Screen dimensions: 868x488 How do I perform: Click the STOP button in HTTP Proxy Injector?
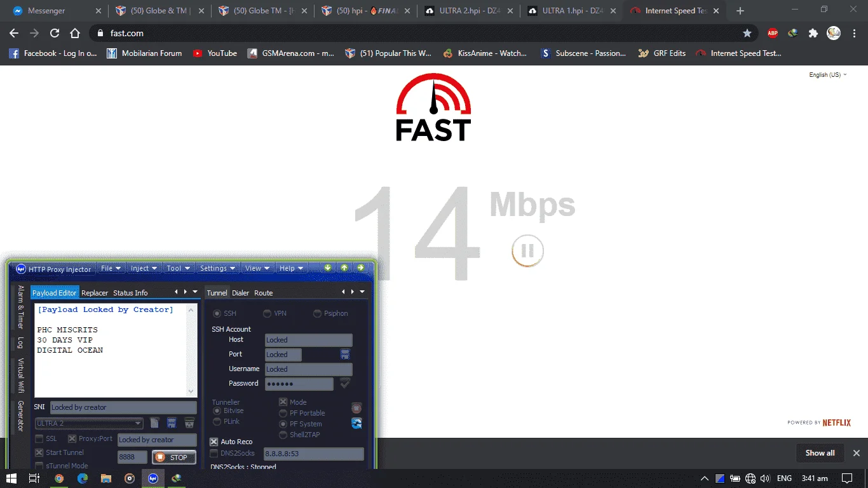tap(173, 457)
